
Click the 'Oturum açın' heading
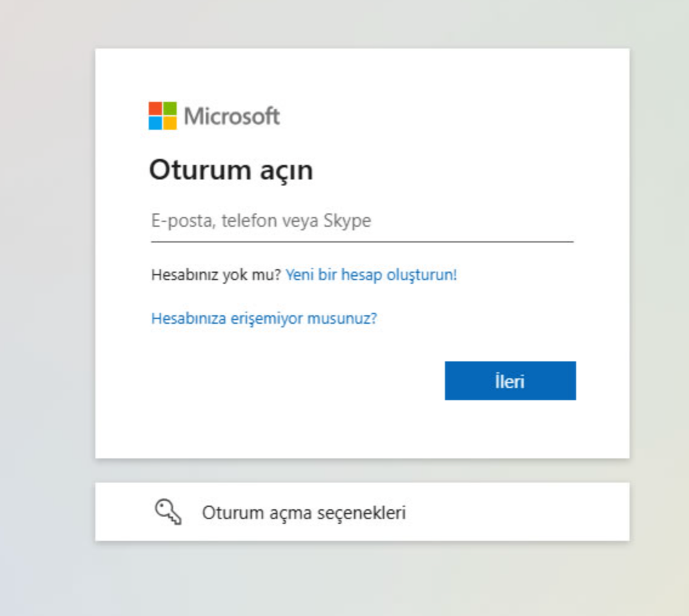click(x=231, y=170)
